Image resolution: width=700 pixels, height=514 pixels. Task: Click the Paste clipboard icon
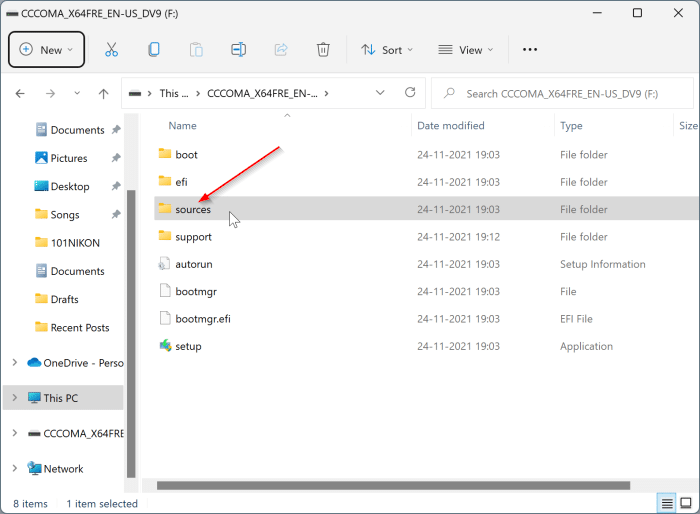tap(196, 50)
